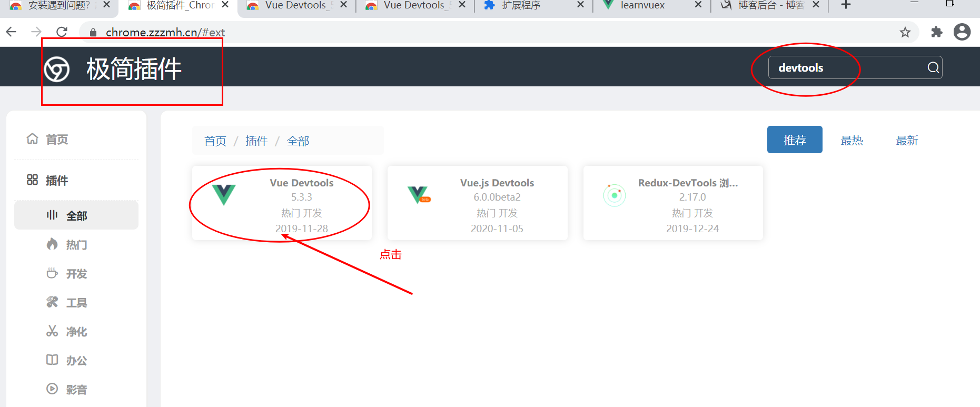Select the 影音 sidebar category

(x=76, y=389)
